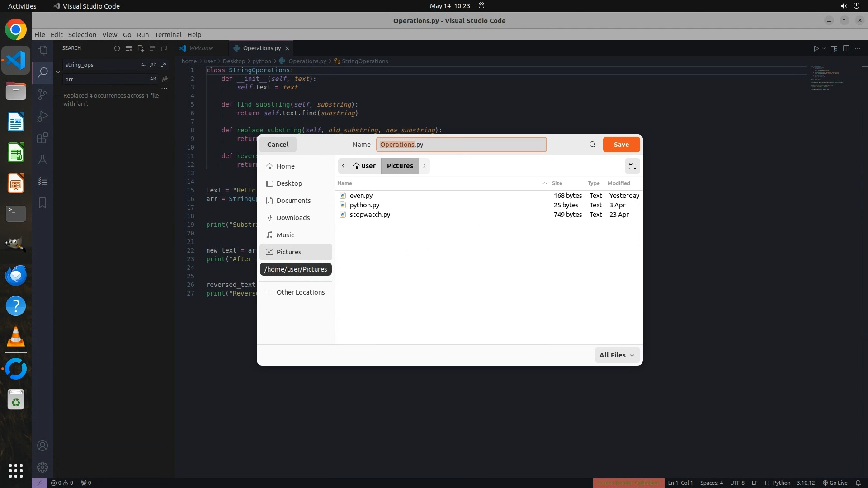Open Run and Debug view

coord(42,116)
